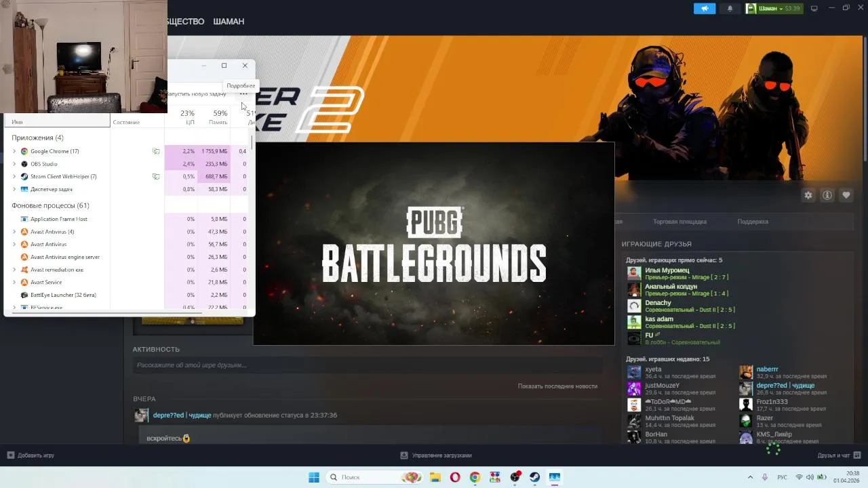
Task: Sort by Состояние column header
Action: 137,121
